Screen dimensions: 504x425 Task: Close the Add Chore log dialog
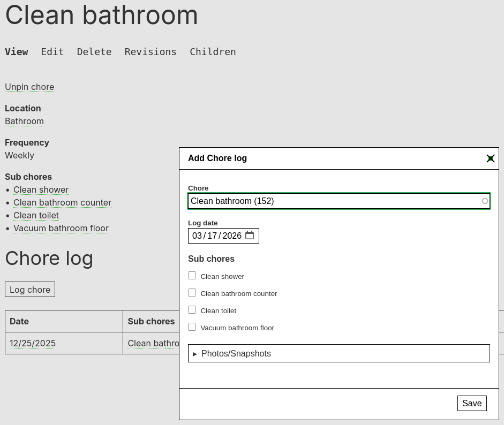click(490, 158)
